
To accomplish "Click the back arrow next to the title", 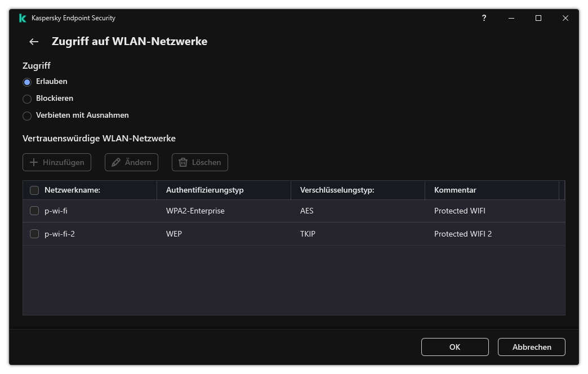I will coord(33,42).
